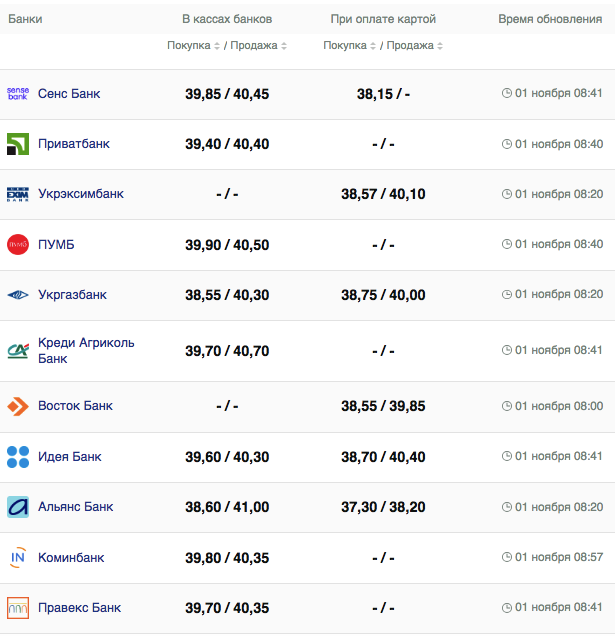The width and height of the screenshot is (615, 636).
Task: Click the Ukreximbank logo icon
Action: click(18, 194)
